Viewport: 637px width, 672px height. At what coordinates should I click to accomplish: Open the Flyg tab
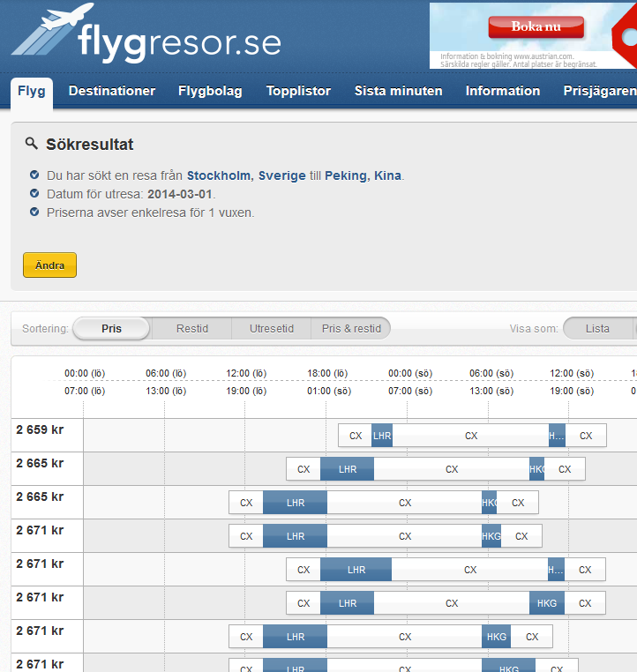pyautogui.click(x=32, y=91)
